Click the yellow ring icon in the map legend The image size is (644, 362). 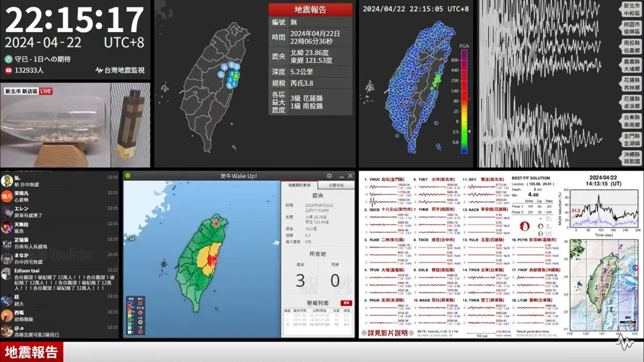coord(140,322)
